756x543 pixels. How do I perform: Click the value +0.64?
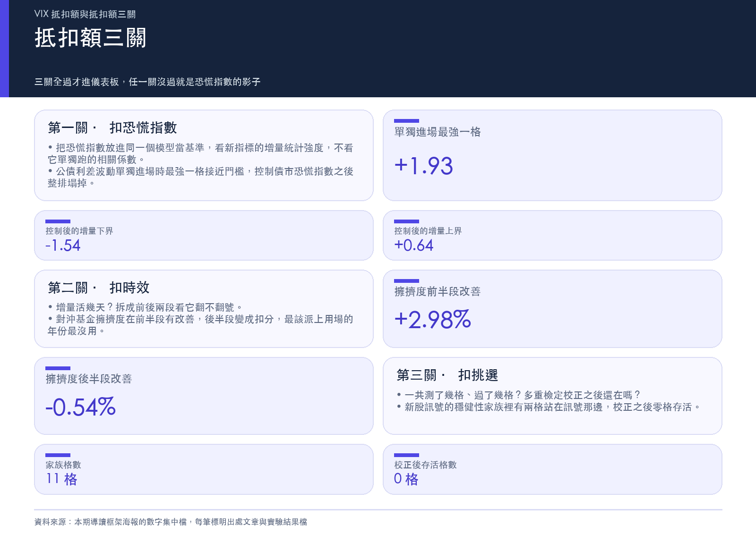(414, 246)
